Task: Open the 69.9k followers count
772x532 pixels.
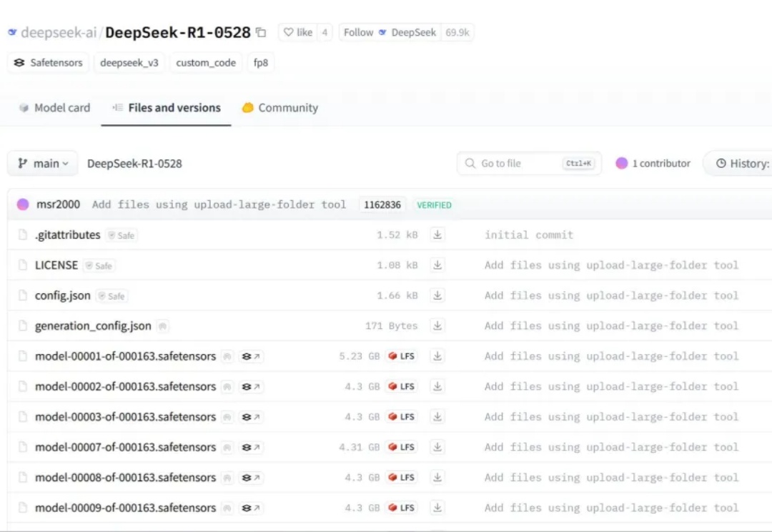Action: pyautogui.click(x=457, y=32)
